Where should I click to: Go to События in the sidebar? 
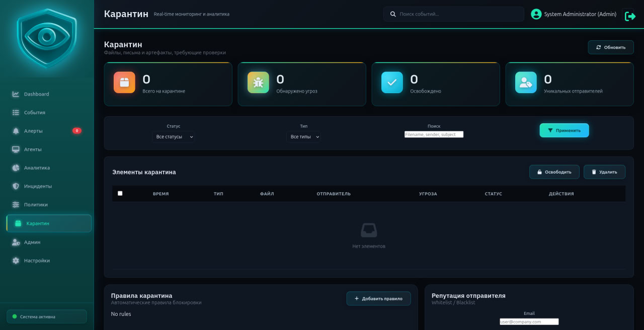click(x=49, y=113)
